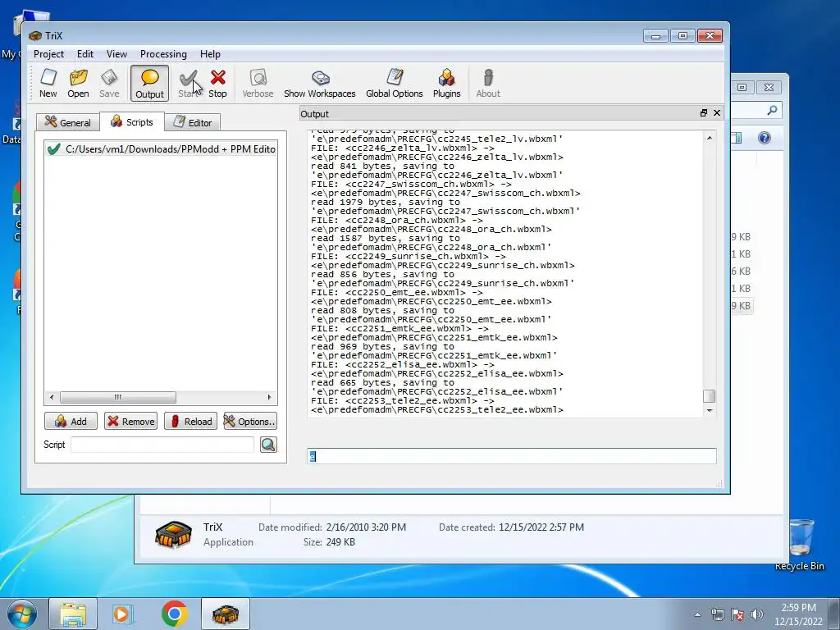Open the Windows Start menu
The height and width of the screenshot is (630, 840).
[21, 614]
